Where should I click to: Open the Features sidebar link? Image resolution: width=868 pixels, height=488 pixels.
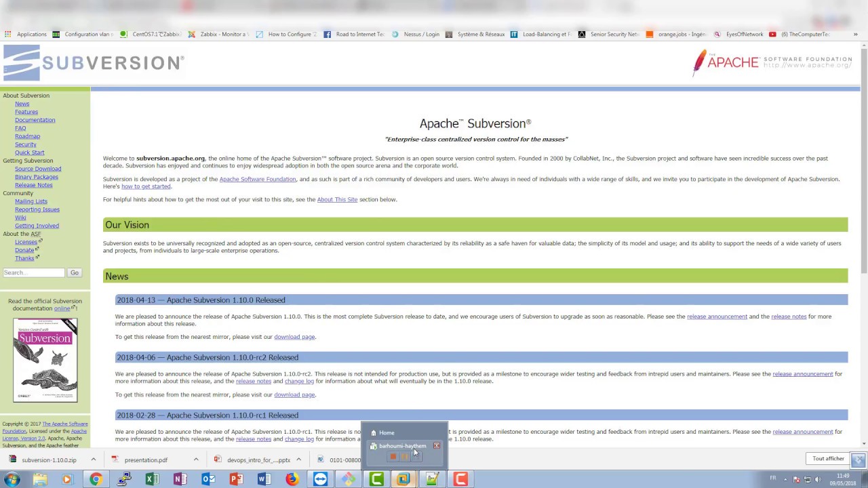point(26,112)
